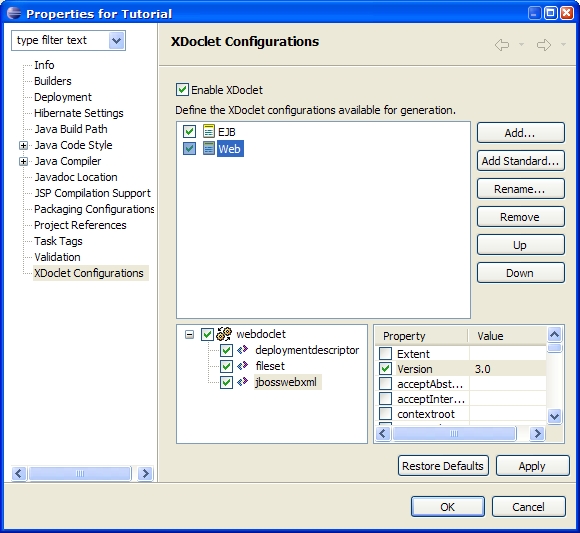Open the filter text dropdown arrow
580x533 pixels.
coord(117,40)
